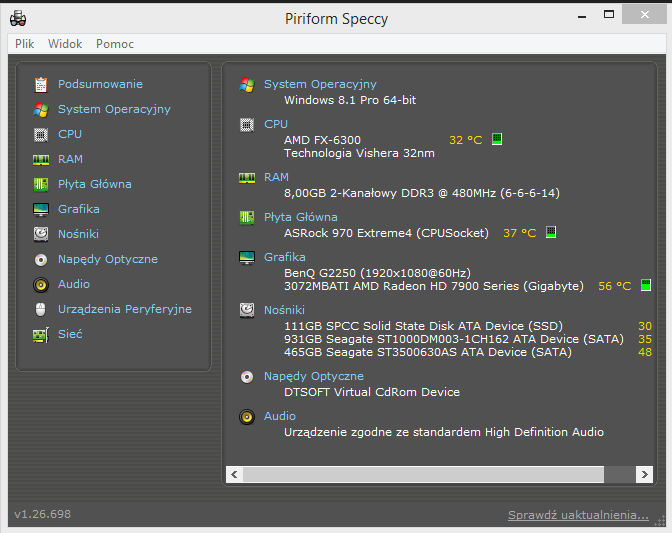Click the Audio speaker icon in sidebar
Screen dimensions: 672x533
click(41, 284)
